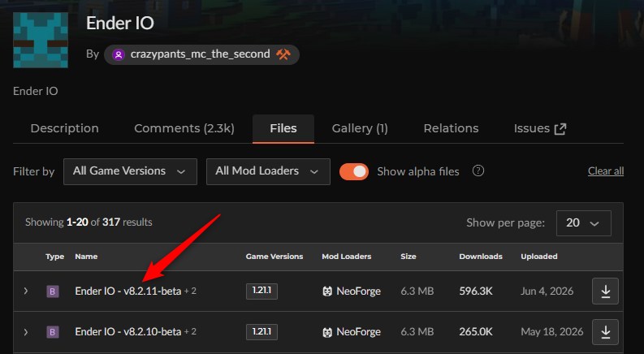Click the 265.0K downloads value
The image size is (644, 354).
[476, 332]
